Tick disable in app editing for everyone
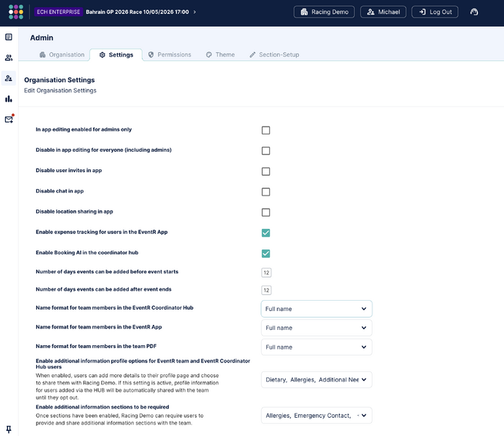Image resolution: width=504 pixels, height=436 pixels. coord(266,151)
